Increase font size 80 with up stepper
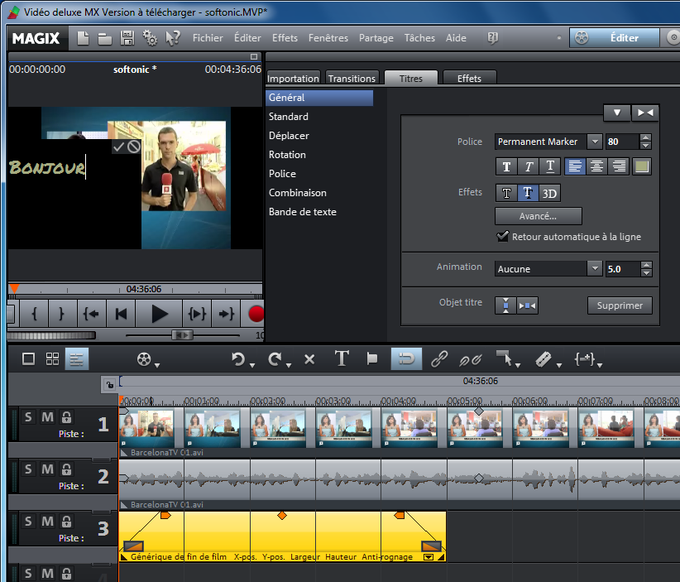The width and height of the screenshot is (680, 582). (645, 137)
